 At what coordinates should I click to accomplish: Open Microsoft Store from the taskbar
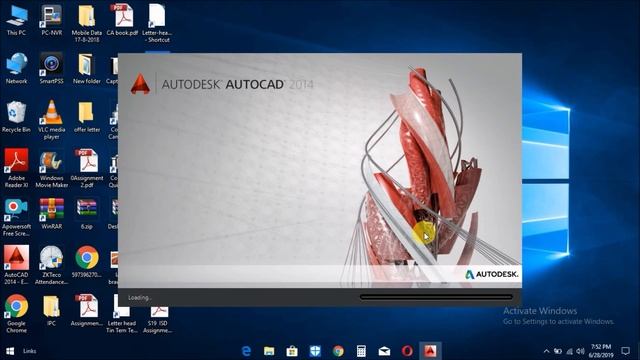292,351
